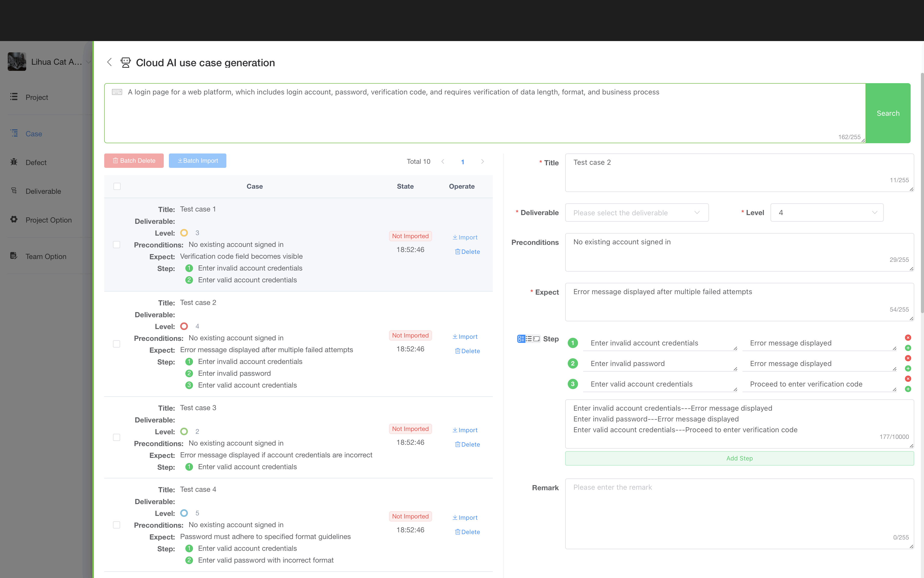Click the blue level 5 circle of Test case 4
Screen dimensions: 924x578
(x=184, y=513)
